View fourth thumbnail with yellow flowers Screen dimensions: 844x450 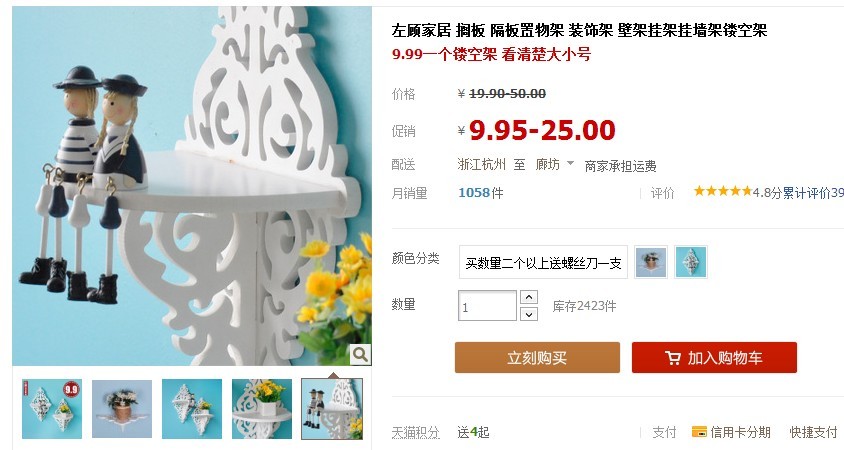(x=262, y=409)
